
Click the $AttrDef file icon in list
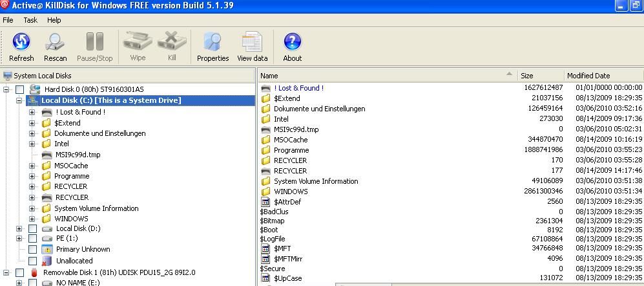tap(265, 202)
